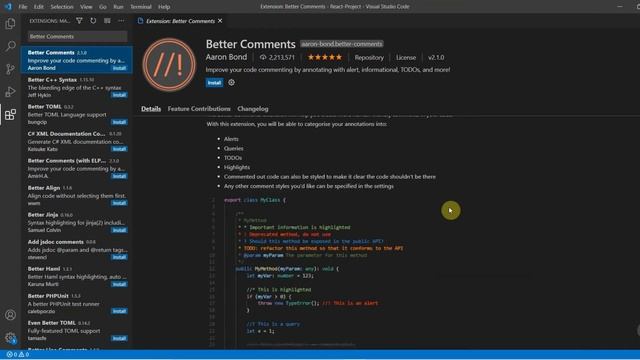Select Better Jinja in the list
Image resolution: width=640 pixels, height=360 pixels.
point(77,222)
